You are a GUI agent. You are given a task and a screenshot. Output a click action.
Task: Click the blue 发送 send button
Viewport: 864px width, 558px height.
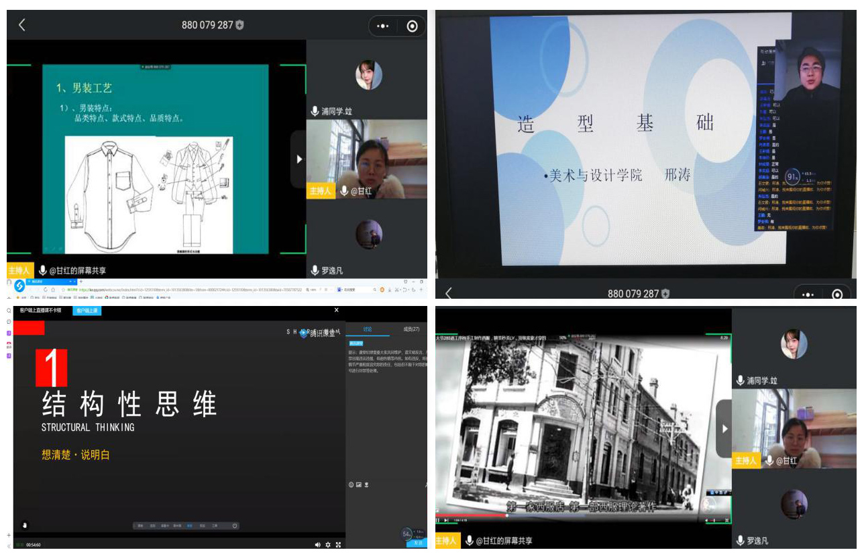[417, 543]
